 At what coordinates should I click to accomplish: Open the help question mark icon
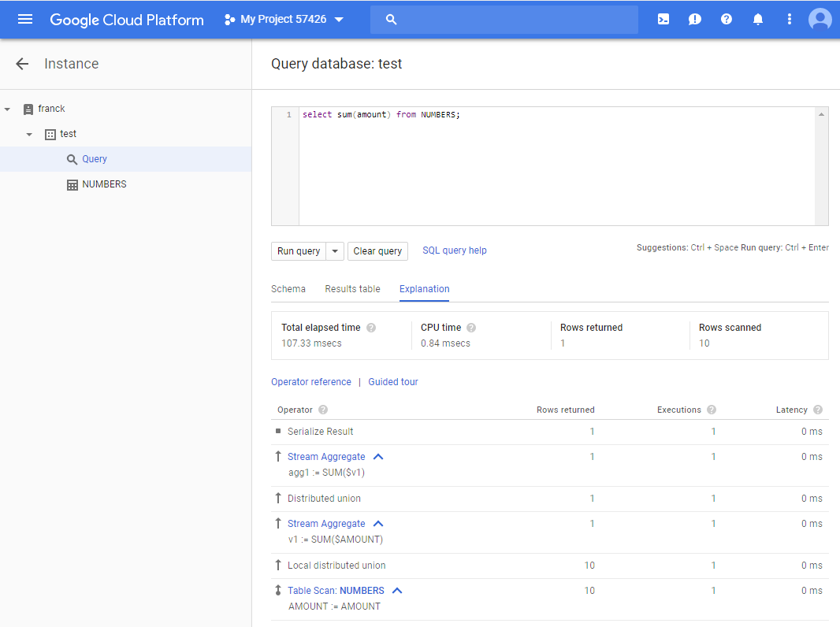[x=727, y=19]
